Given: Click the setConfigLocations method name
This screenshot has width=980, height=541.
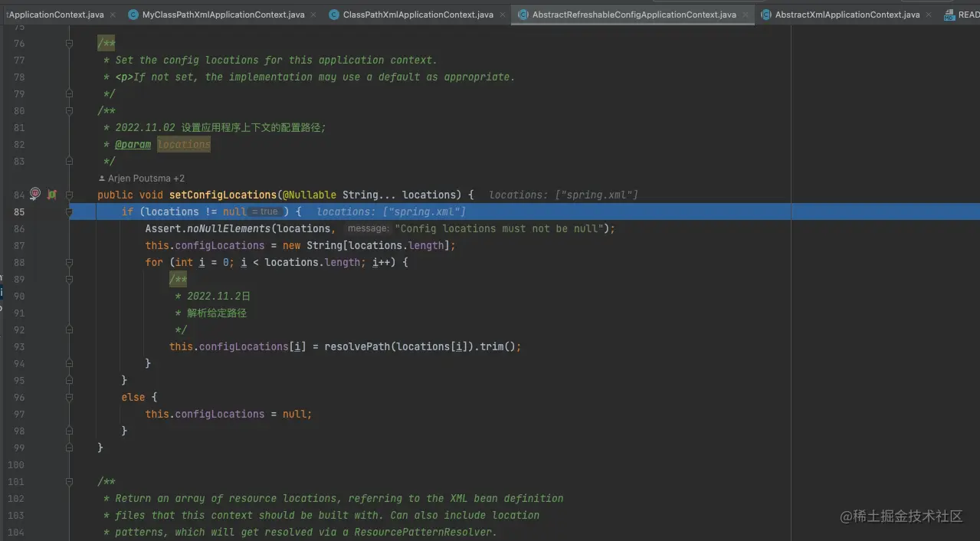Looking at the screenshot, I should click(x=222, y=195).
